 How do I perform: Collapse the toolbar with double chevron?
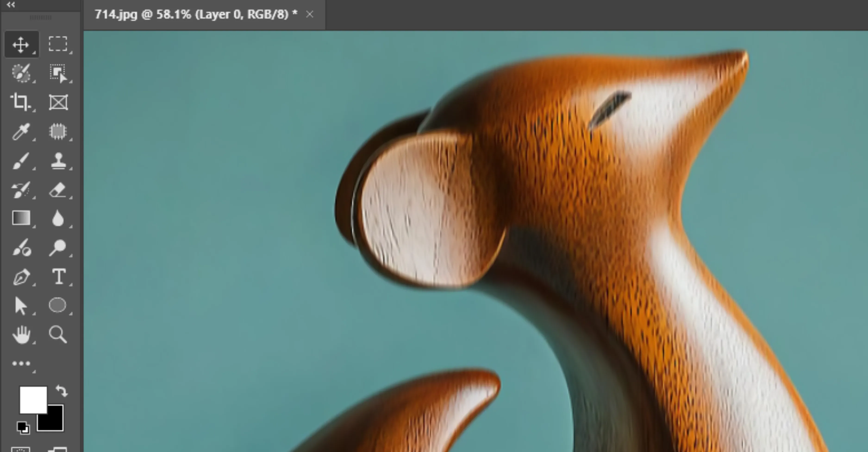(11, 5)
